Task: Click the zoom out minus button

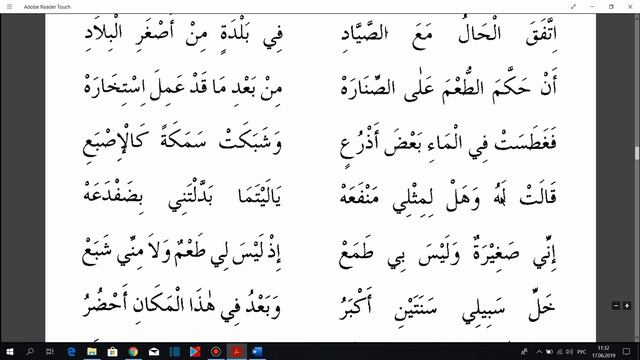Action: point(616,306)
